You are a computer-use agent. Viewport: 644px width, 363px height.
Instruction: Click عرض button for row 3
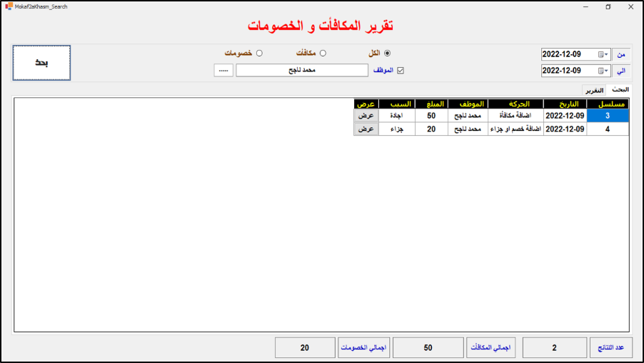tap(366, 116)
